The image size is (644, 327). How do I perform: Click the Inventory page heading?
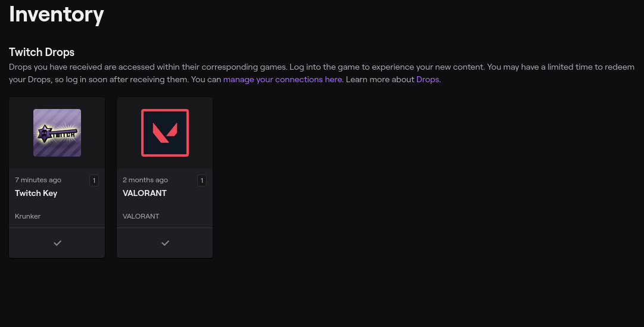coord(57,14)
